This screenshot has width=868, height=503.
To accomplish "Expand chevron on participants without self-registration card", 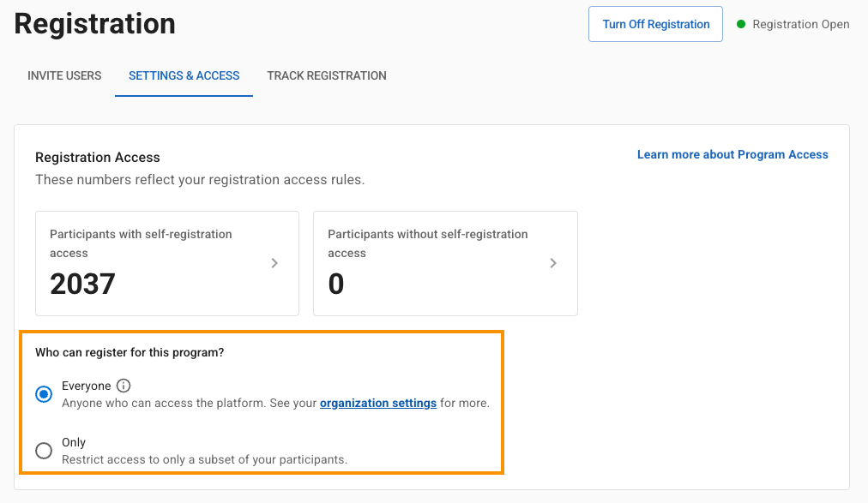I will [553, 263].
